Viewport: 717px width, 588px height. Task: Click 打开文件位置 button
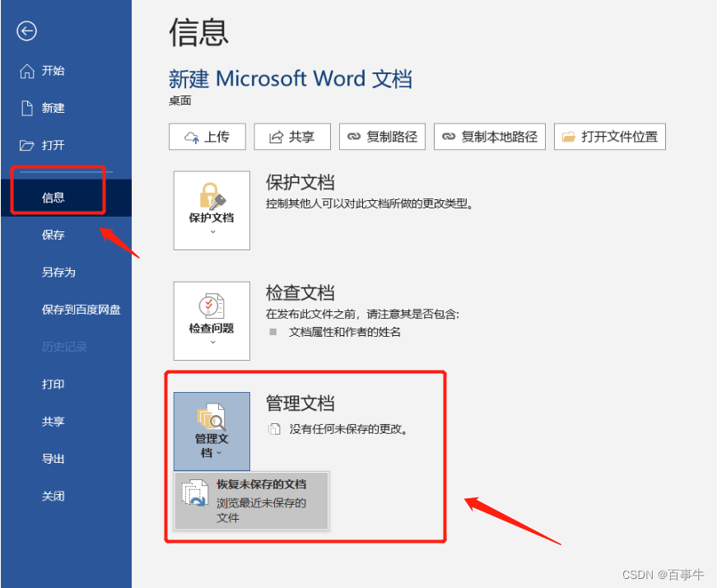click(x=610, y=137)
